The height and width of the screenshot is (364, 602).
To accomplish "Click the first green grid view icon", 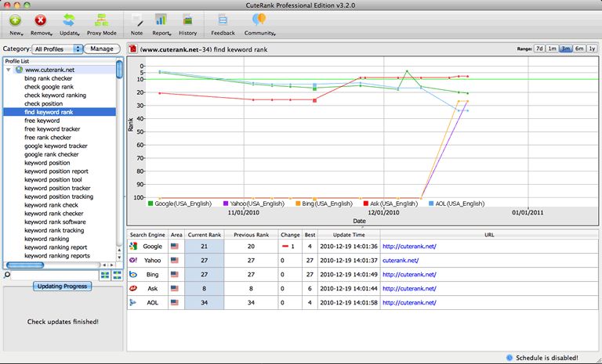I will [105, 275].
